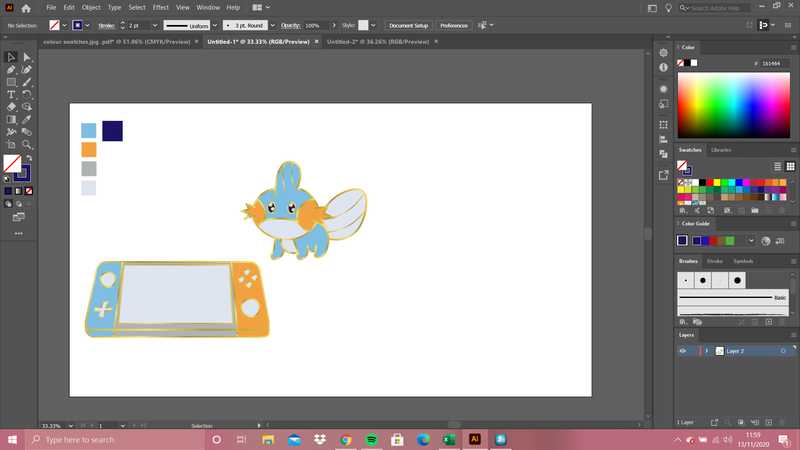Click hex color value field
Image resolution: width=800 pixels, height=450 pixels.
[x=772, y=63]
